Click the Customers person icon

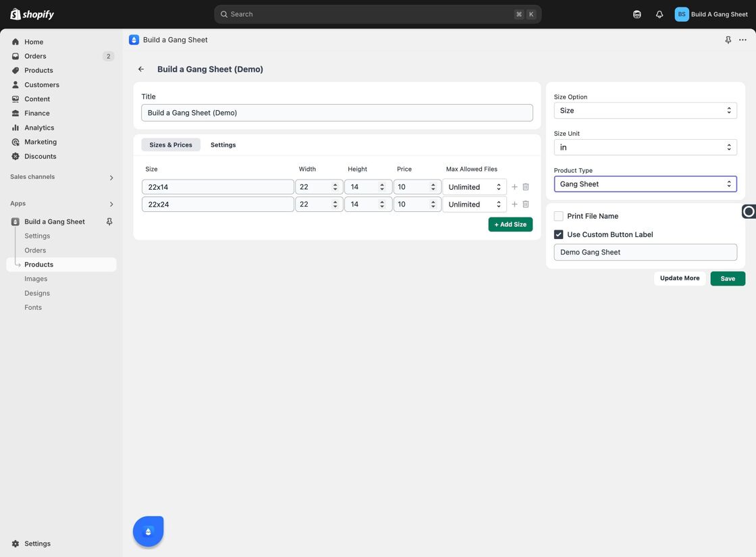(x=16, y=85)
